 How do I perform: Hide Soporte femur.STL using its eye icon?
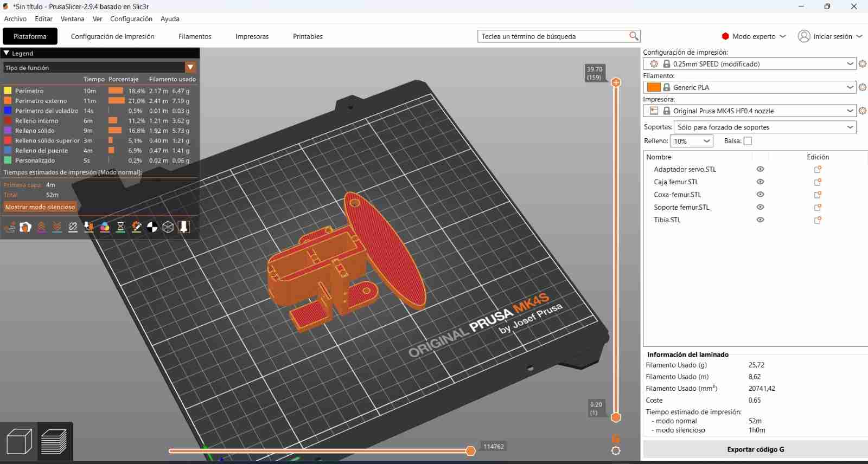760,207
